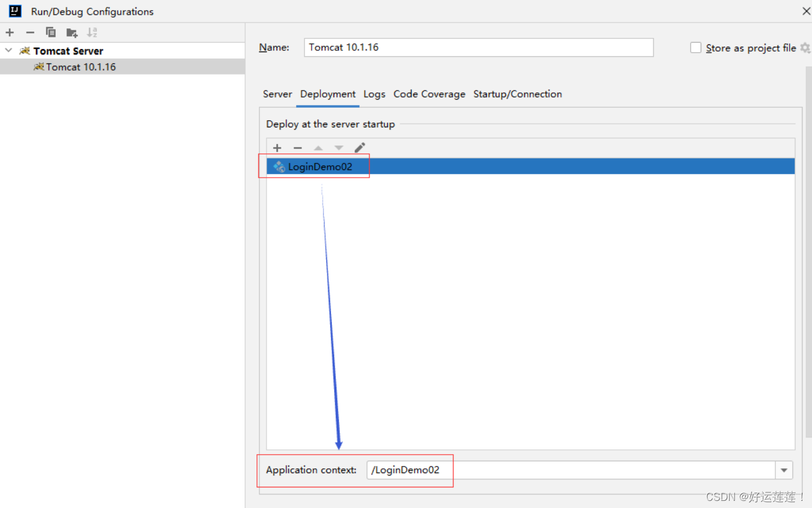The image size is (812, 508).
Task: Select the Tomcat Server group
Action: (x=123, y=51)
